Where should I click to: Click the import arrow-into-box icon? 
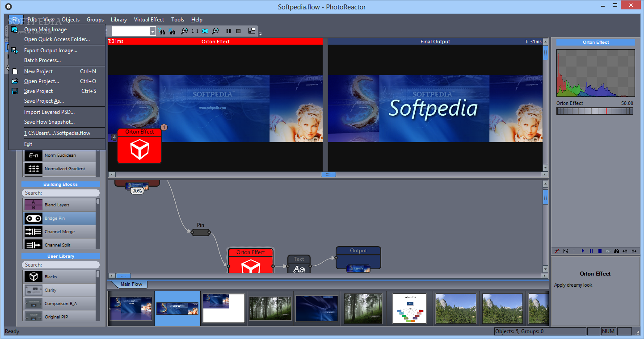pyautogui.click(x=625, y=251)
